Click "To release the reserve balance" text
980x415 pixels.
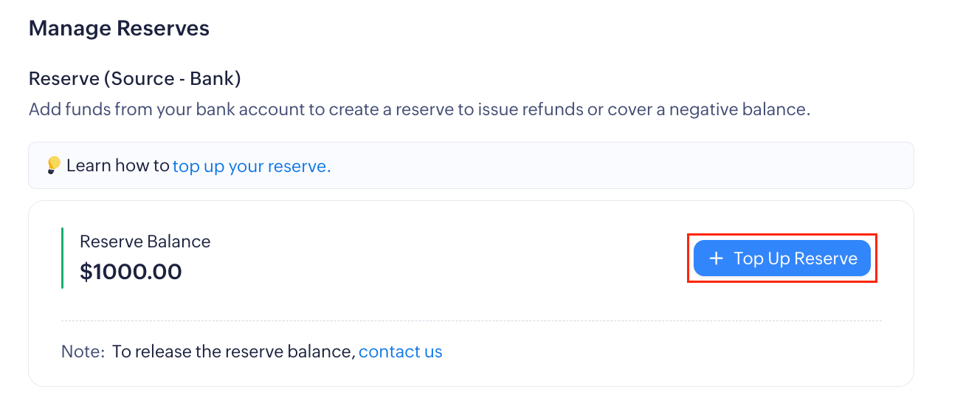point(233,351)
